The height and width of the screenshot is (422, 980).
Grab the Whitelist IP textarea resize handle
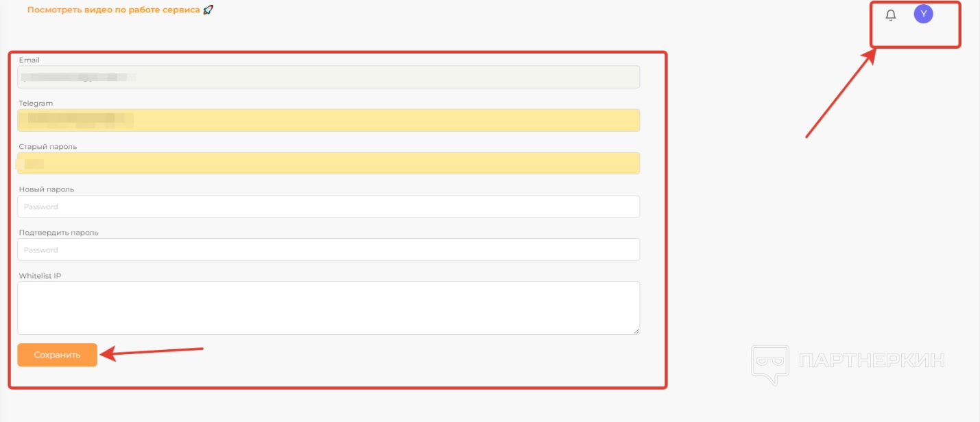point(636,330)
